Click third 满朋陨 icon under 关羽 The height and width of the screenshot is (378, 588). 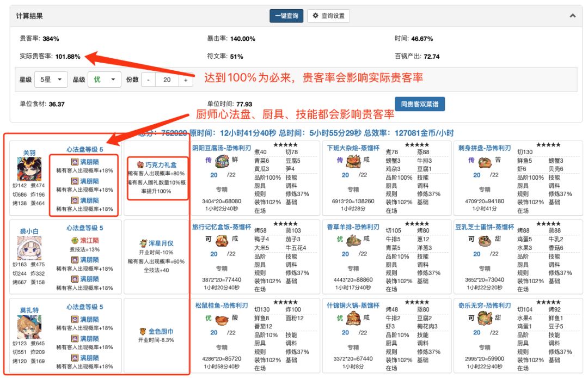(x=75, y=200)
